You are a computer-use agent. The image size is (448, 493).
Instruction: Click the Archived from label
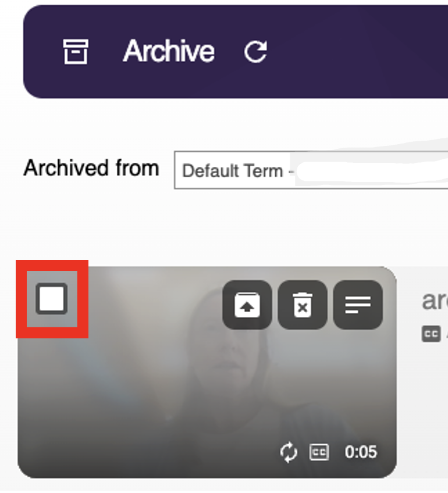[91, 168]
